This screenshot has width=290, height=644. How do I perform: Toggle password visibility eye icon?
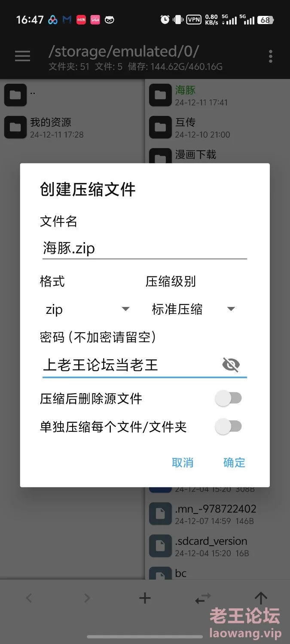coord(231,365)
